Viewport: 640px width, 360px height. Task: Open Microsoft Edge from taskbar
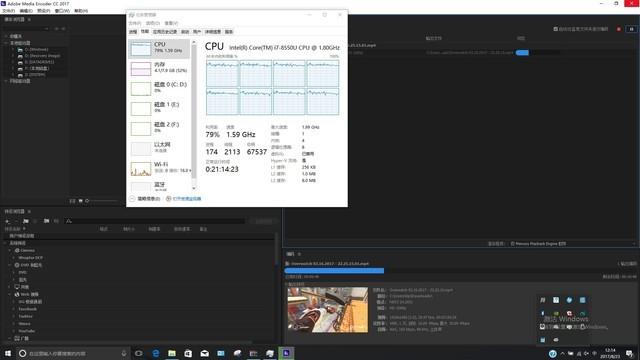[156, 353]
